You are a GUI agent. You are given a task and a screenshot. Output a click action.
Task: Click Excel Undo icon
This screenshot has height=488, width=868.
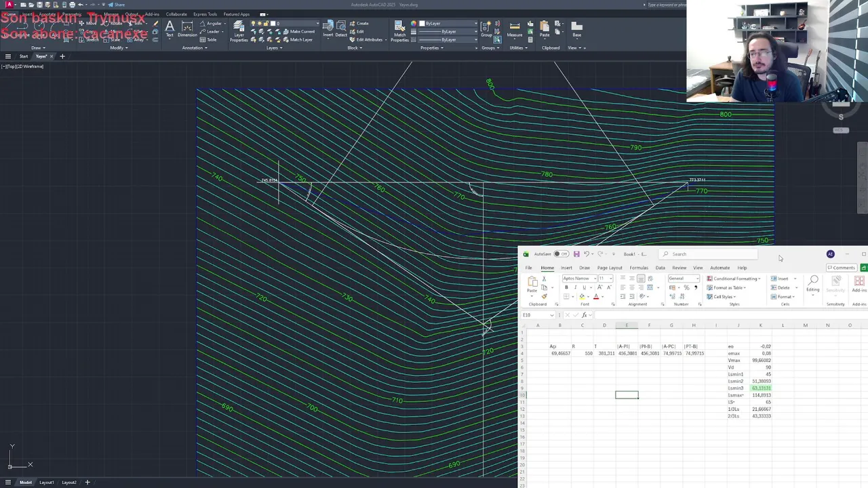(x=587, y=254)
